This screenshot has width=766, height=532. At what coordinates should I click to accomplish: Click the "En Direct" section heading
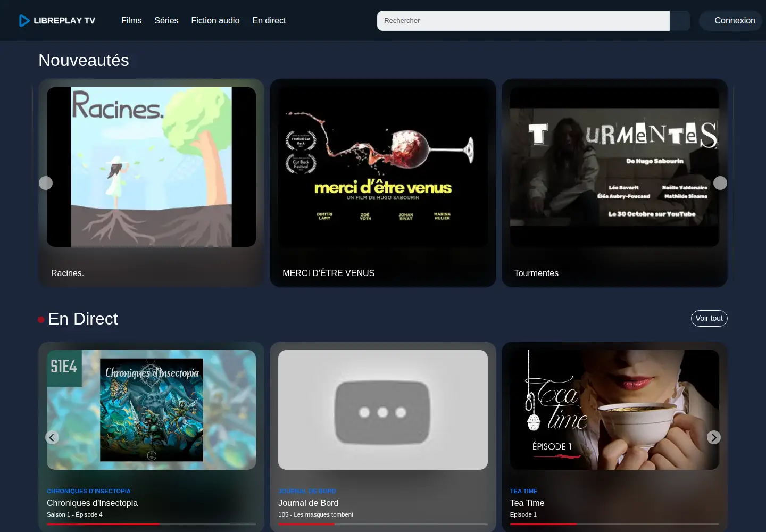(83, 319)
